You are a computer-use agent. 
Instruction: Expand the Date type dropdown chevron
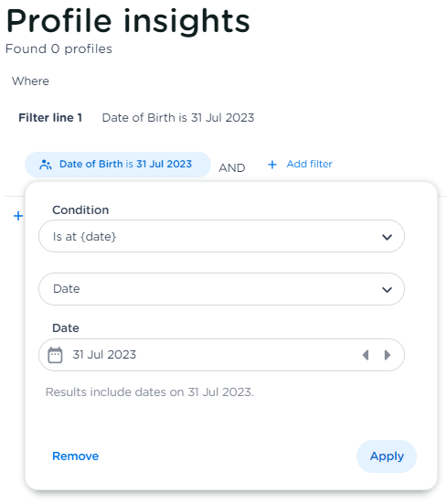387,290
